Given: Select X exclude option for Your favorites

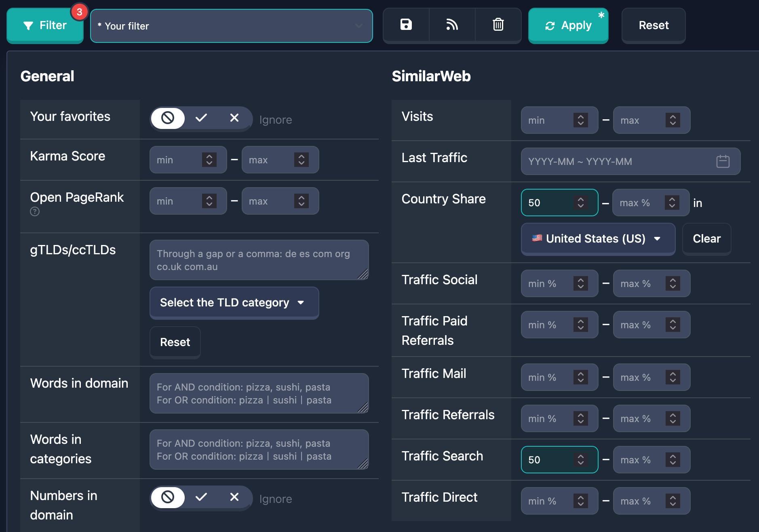Looking at the screenshot, I should click(x=234, y=118).
